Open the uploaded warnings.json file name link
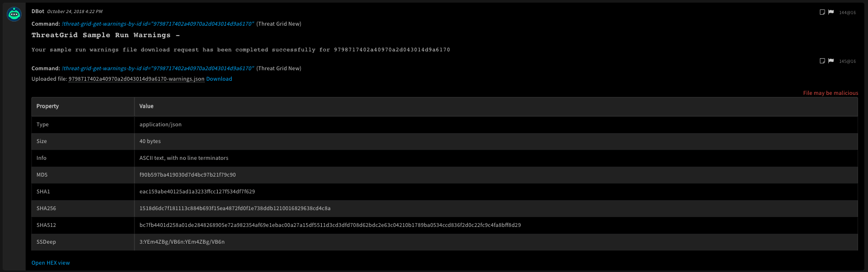Viewport: 868px width, 272px height. (136, 79)
